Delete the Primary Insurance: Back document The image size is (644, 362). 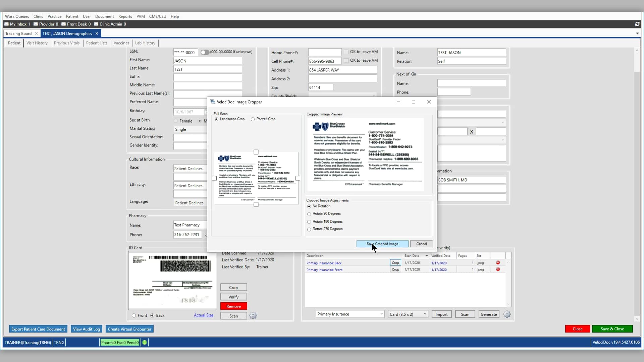498,263
